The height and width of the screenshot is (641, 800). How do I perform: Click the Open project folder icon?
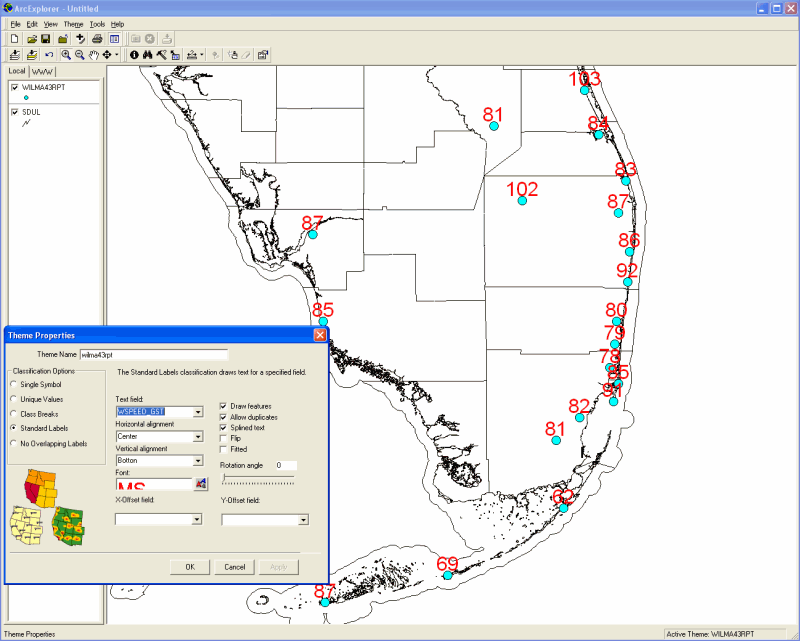pyautogui.click(x=32, y=38)
